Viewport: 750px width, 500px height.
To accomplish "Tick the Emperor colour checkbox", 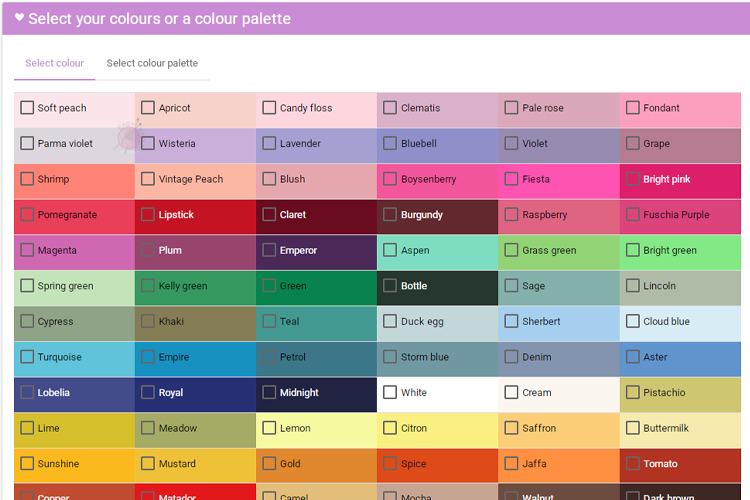I will 269,250.
